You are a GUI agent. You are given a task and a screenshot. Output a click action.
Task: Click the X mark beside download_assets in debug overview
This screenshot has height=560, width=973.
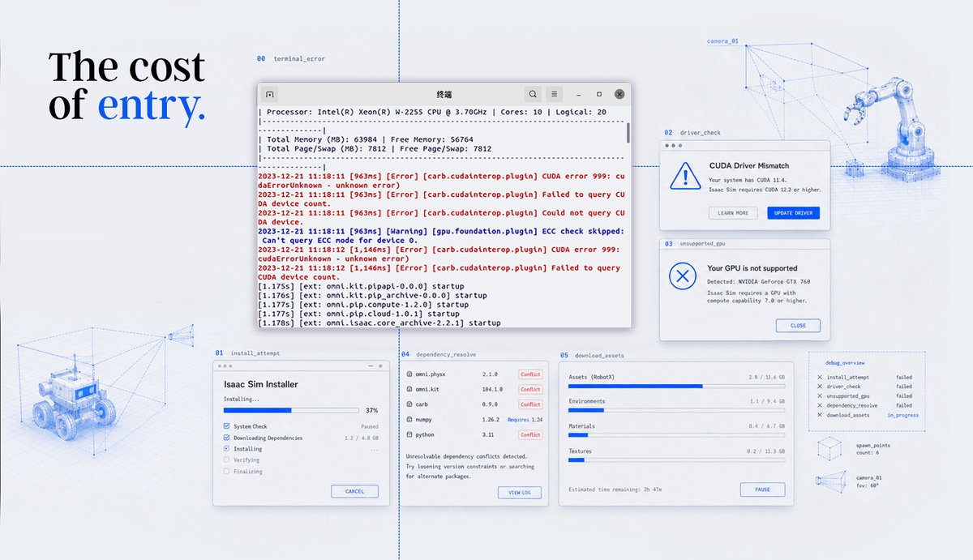tap(820, 415)
